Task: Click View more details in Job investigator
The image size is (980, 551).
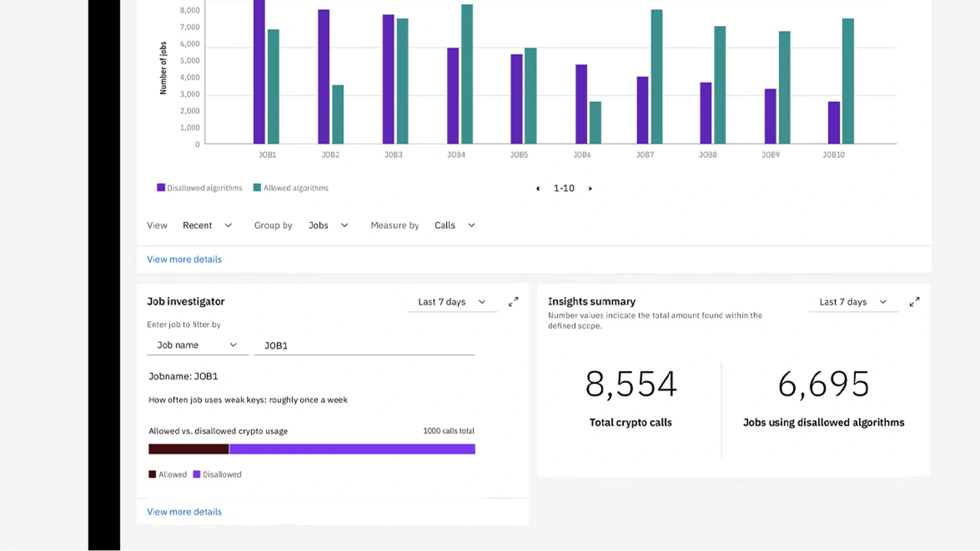Action: 184,512
